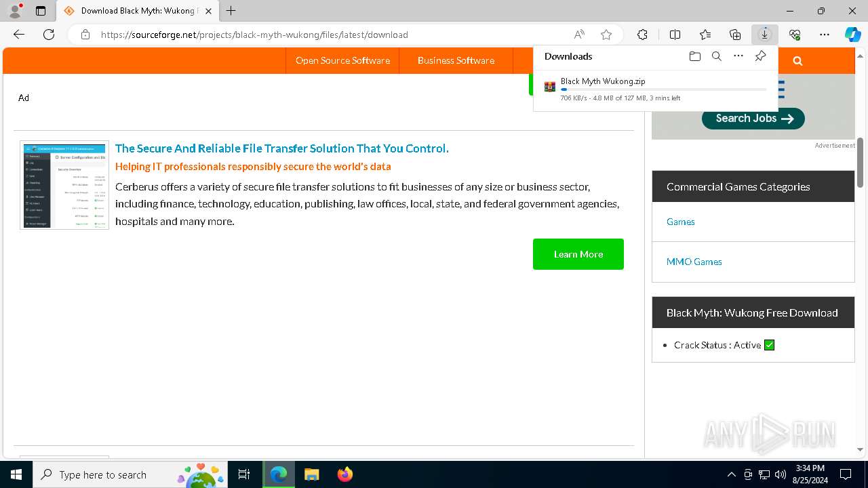Click the taskbar search box
868x488 pixels.
[x=130, y=474]
